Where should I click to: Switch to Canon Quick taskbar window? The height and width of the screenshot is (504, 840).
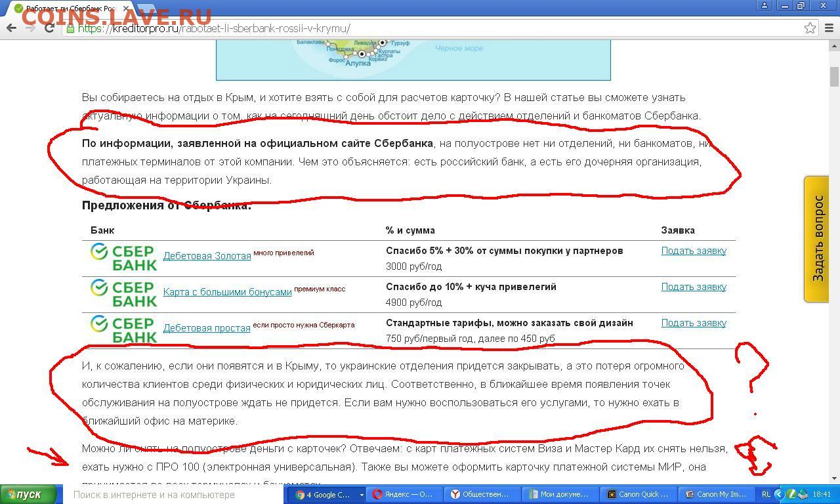[639, 495]
